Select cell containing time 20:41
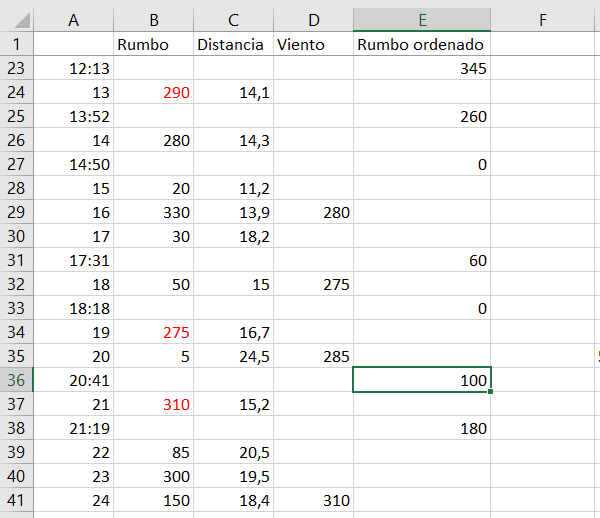The width and height of the screenshot is (600, 518). [73, 380]
